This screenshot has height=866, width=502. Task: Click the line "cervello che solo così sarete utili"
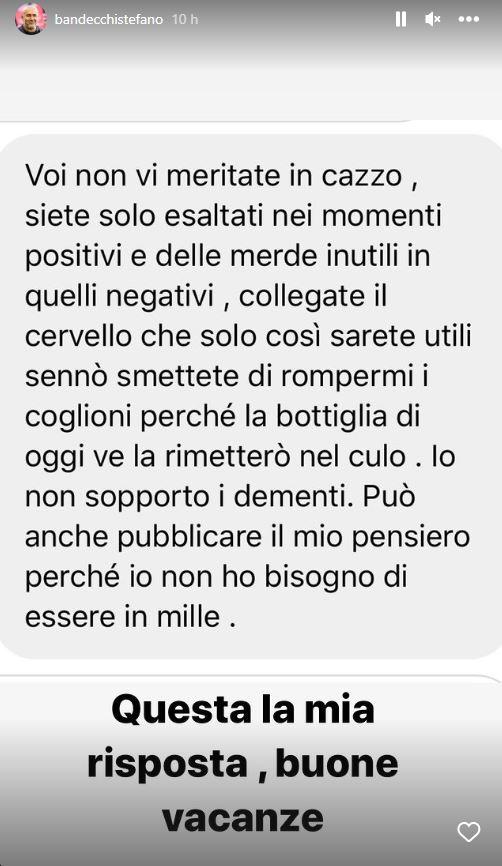click(248, 337)
